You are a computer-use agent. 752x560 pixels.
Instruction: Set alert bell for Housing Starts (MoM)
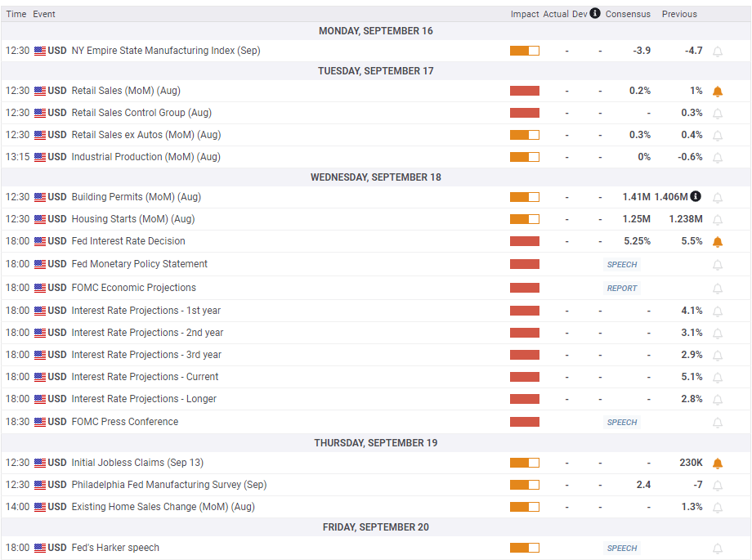(x=718, y=220)
